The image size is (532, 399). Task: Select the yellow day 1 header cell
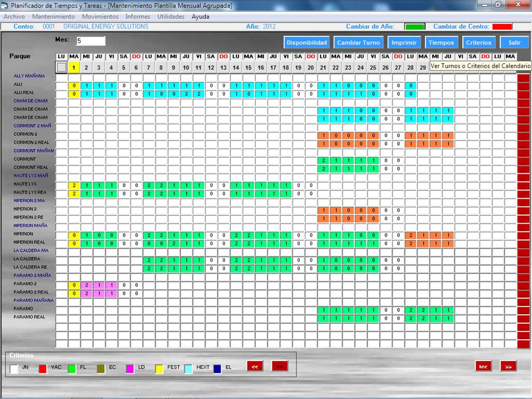tap(74, 67)
